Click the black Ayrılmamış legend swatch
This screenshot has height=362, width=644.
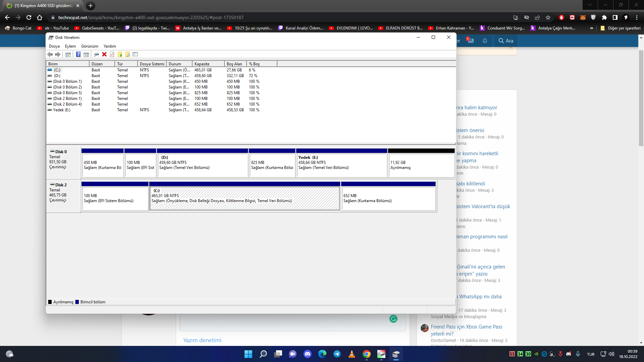pos(50,302)
